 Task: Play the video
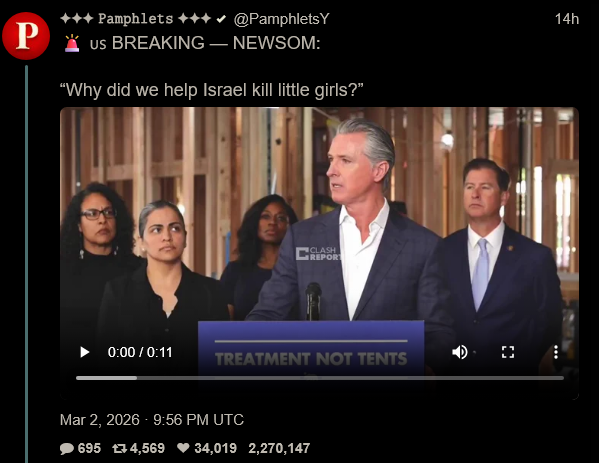tap(84, 352)
